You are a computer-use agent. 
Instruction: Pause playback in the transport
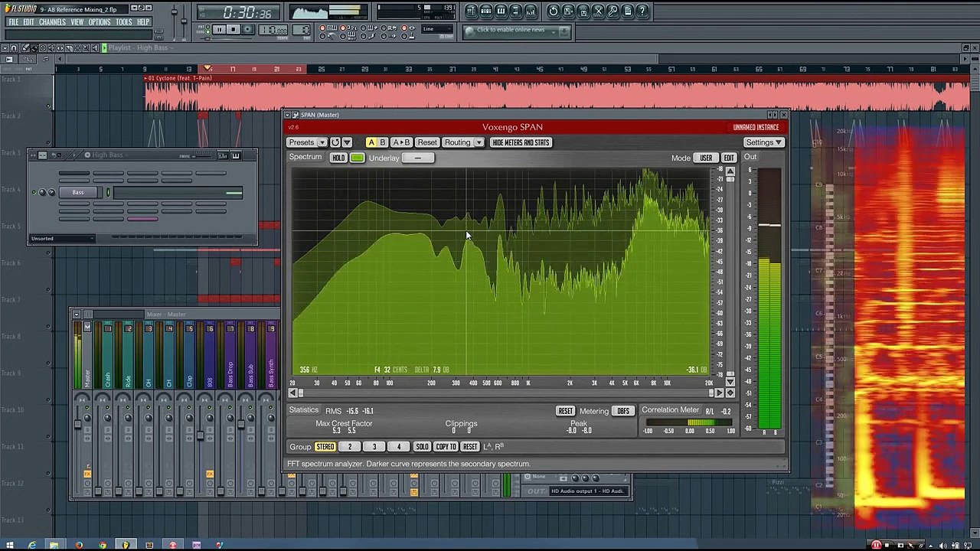tap(219, 29)
